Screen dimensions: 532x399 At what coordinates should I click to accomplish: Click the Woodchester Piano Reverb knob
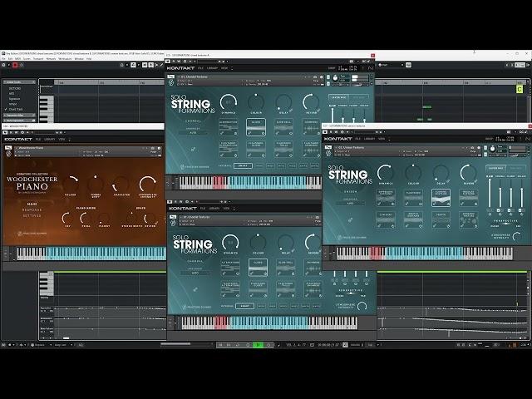[x=150, y=218]
